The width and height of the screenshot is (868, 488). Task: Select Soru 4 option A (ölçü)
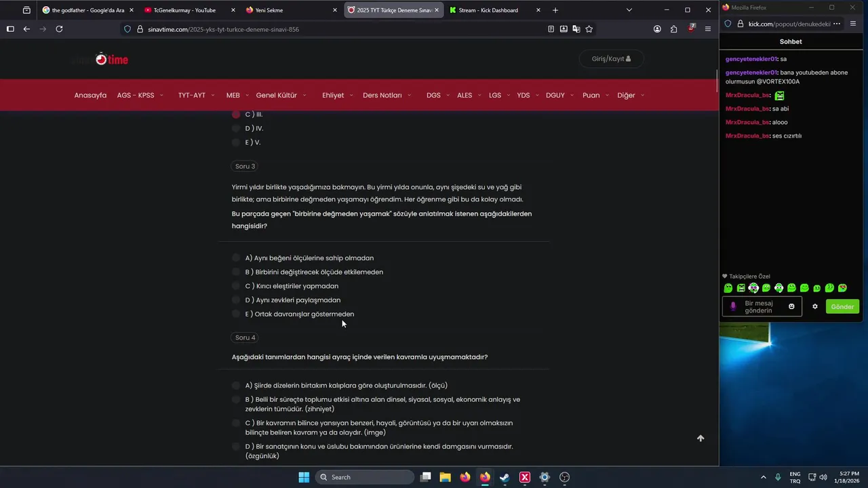click(236, 386)
